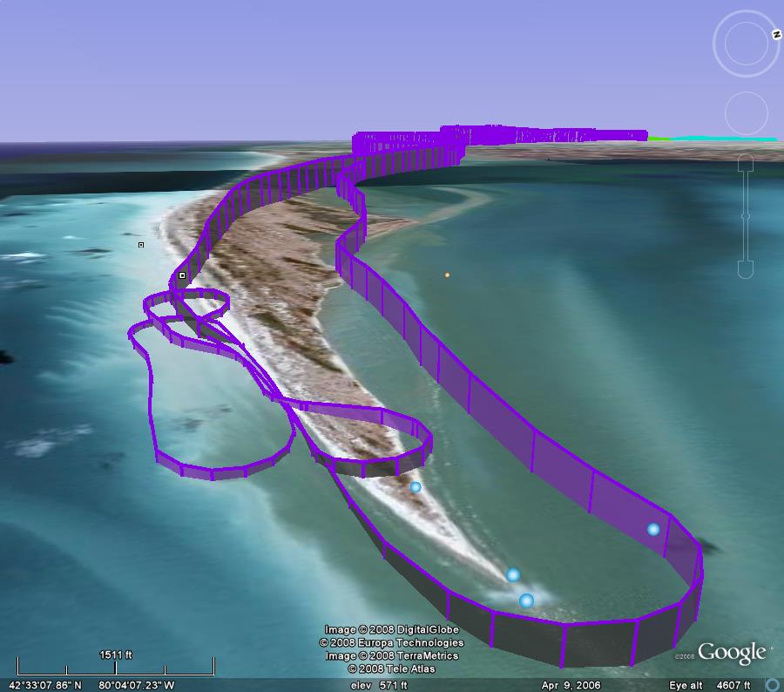Select the blue placemark on the sandy spit
The image size is (784, 692).
click(x=416, y=487)
